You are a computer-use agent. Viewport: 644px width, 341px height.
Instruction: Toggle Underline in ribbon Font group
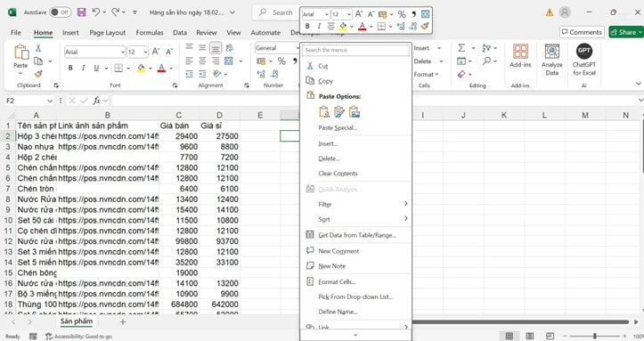(96, 68)
